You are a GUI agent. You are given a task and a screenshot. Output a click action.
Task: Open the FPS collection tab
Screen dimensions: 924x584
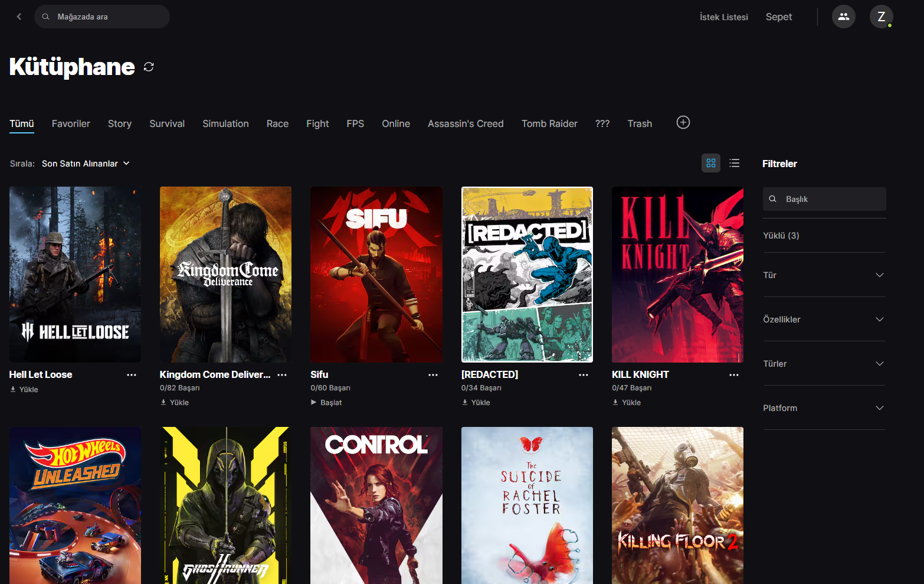tap(355, 124)
